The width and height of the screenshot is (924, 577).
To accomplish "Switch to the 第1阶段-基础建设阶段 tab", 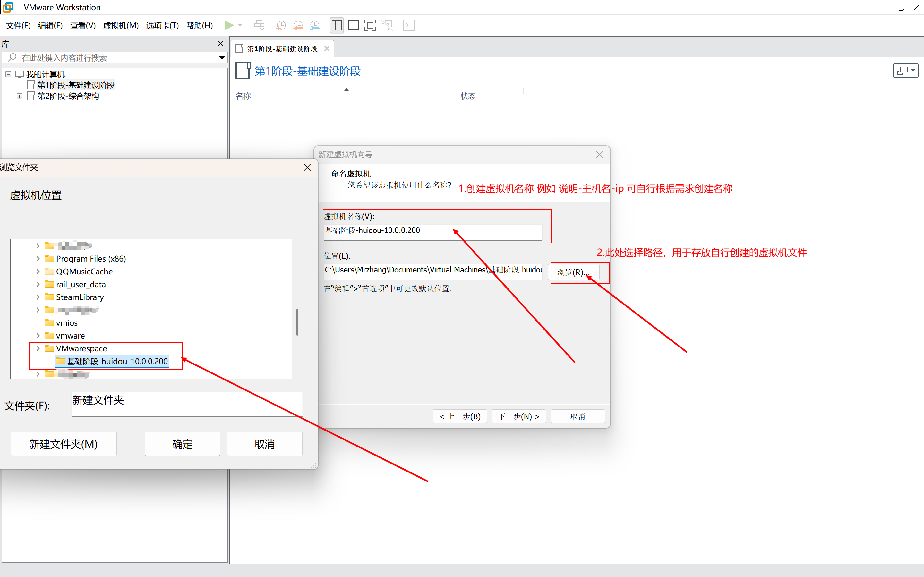I will (x=282, y=49).
